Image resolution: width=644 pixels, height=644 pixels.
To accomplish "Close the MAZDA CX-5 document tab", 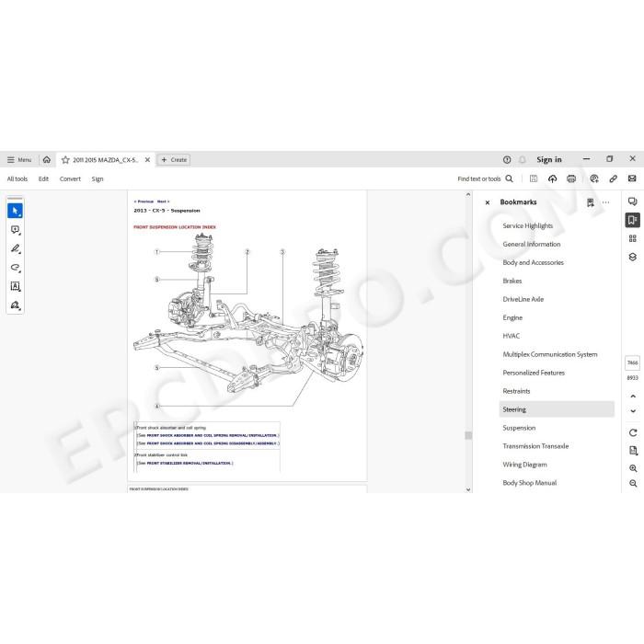I will [x=147, y=160].
